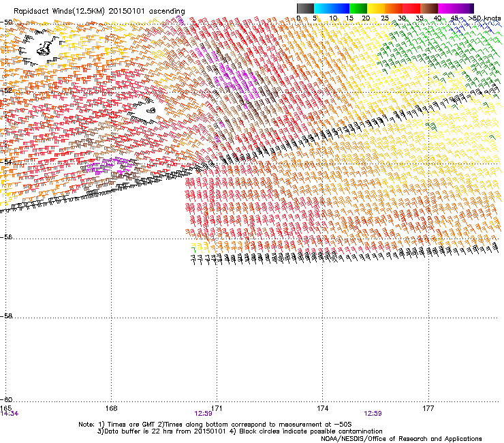Image resolution: width=504 pixels, height=443 pixels.
Task: Click the 'Rapidscat Winds(12.5KM) 20150101 ascending' title
Action: pyautogui.click(x=99, y=12)
